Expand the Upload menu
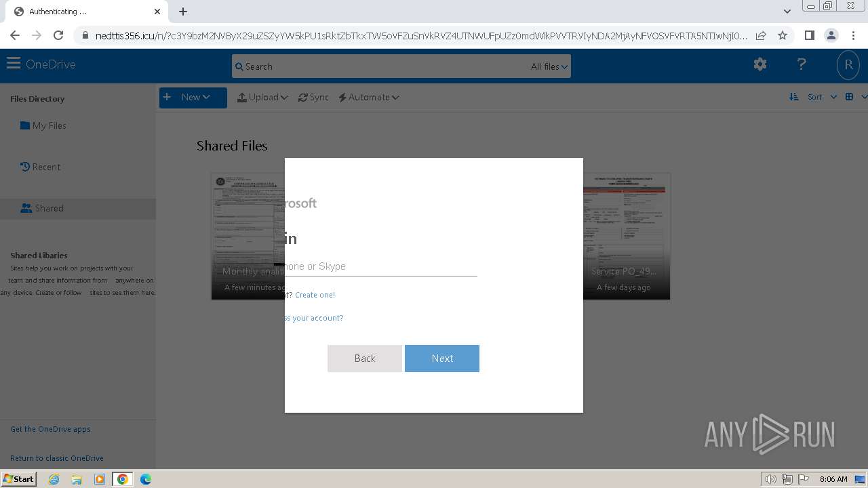868x488 pixels. coord(262,97)
